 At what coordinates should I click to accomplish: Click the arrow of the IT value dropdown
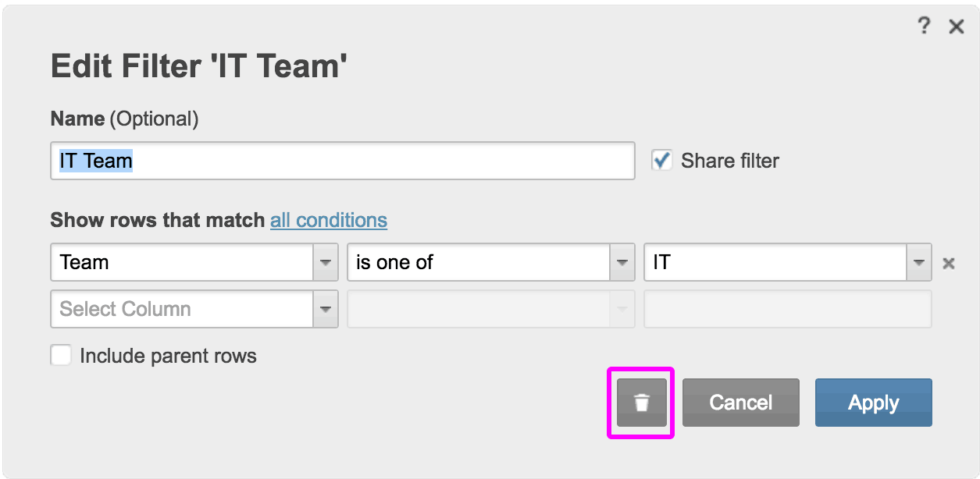(919, 263)
